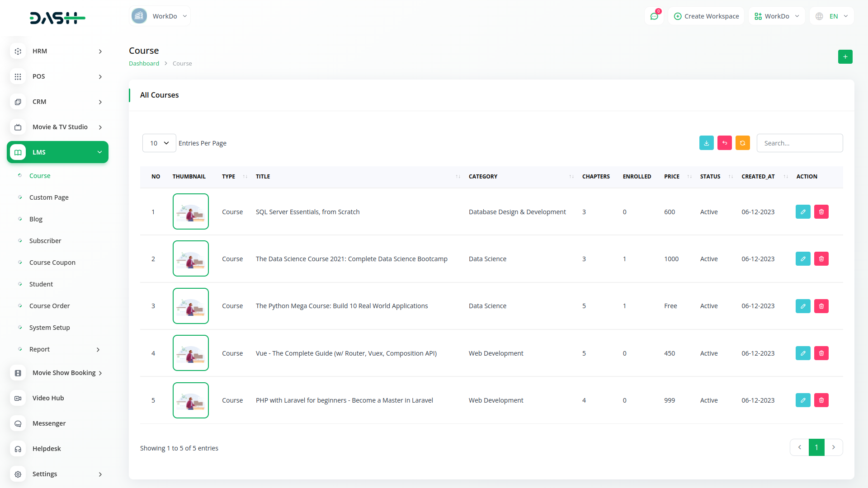The image size is (868, 488).
Task: Edit the SQL Server Essentials course
Action: [x=803, y=212]
